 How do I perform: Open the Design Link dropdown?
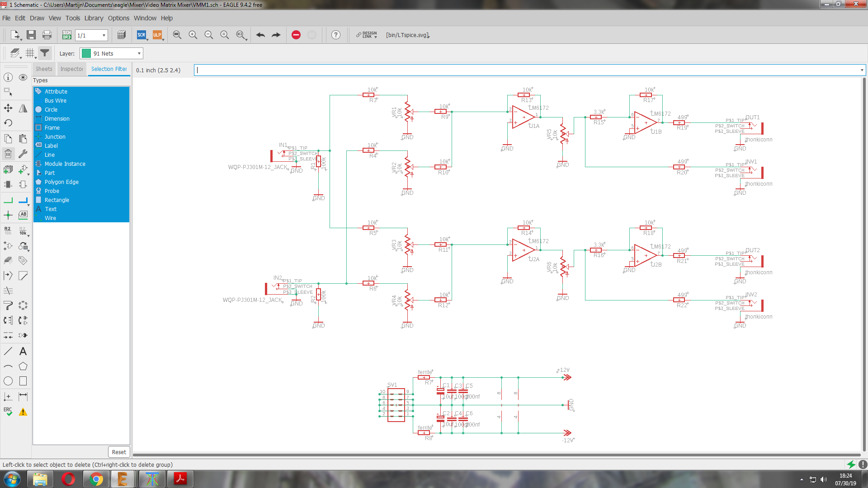click(367, 35)
